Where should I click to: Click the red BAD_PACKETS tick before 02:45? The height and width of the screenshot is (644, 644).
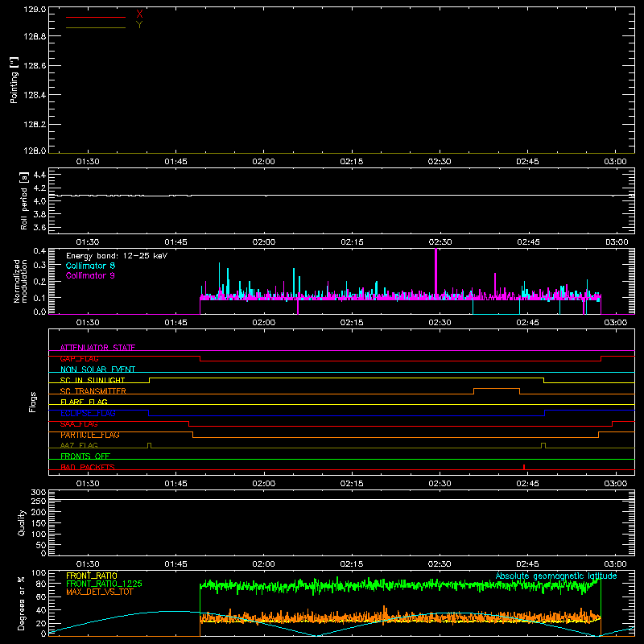click(x=524, y=467)
